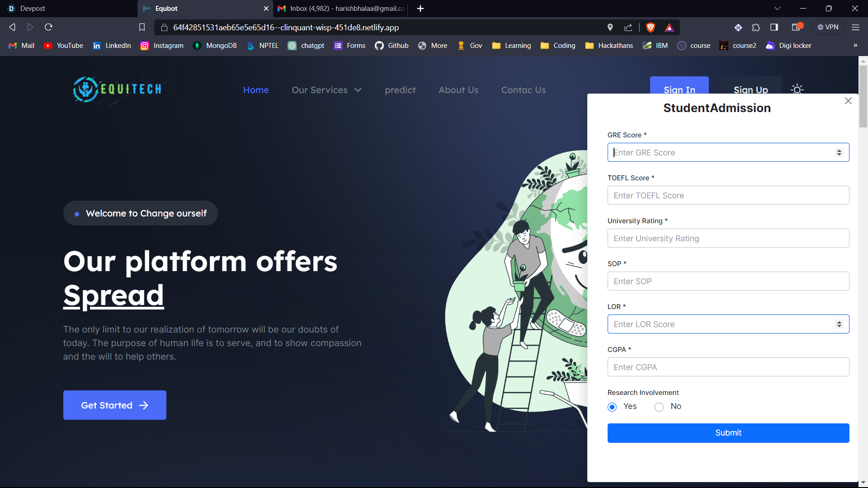Open the Github bookmark

coord(392,46)
